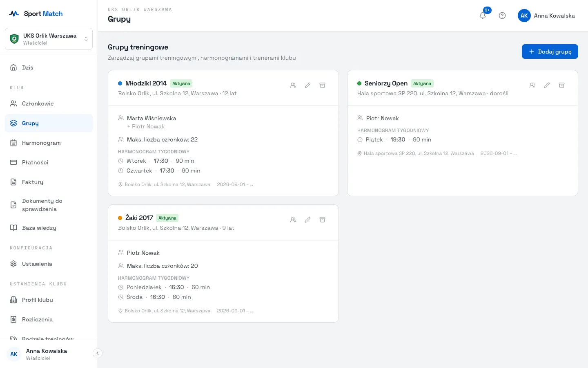Click the Sport Match logo
The image size is (588, 368).
coord(36,13)
